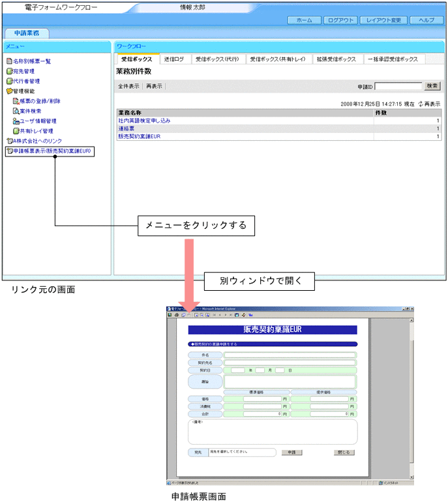
Task: Click the blue Ver icon in the form toolbar
Action: point(250,315)
